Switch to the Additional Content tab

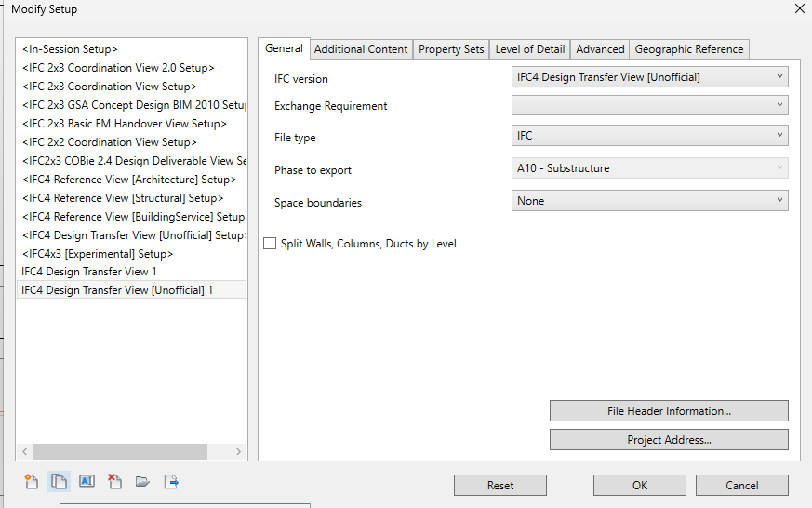click(x=361, y=49)
